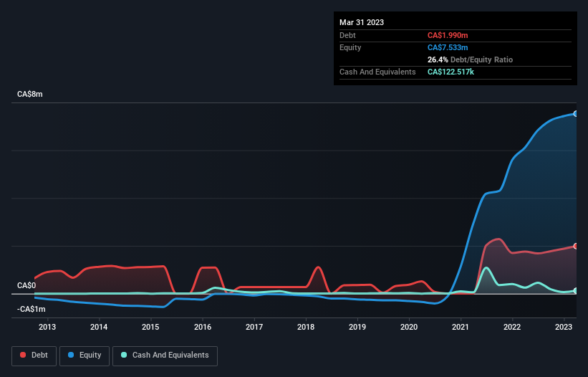Image resolution: width=588 pixels, height=377 pixels.
Task: Click Cash And Equivalents label in tooltip
Action: [377, 72]
